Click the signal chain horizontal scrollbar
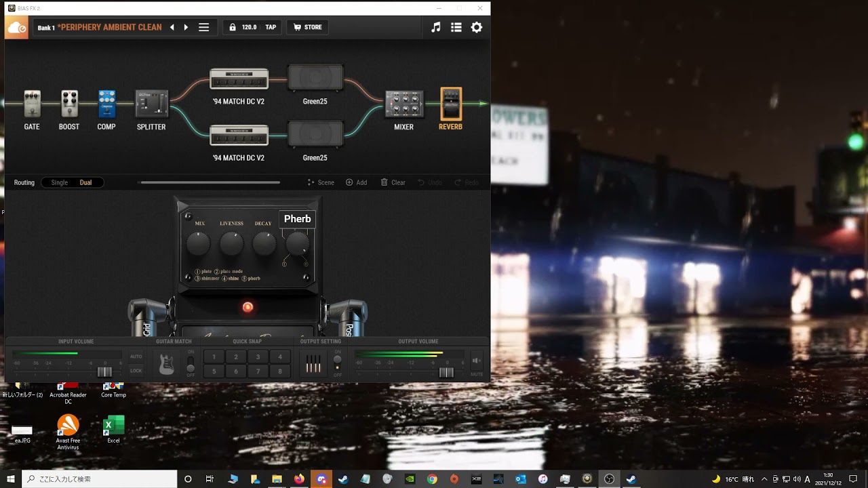The height and width of the screenshot is (488, 868). pyautogui.click(x=210, y=182)
